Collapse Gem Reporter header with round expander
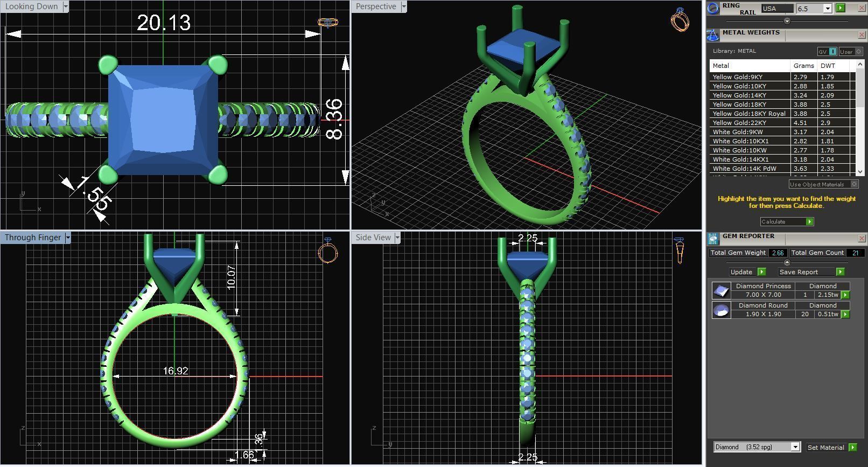Viewport: 868px width, 467px height. pos(787,262)
